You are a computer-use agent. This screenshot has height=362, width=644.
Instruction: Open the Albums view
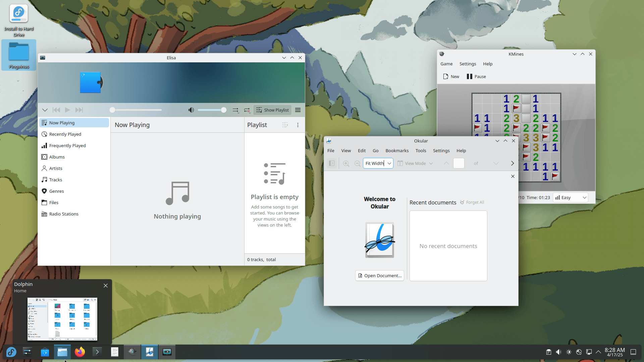(74, 157)
